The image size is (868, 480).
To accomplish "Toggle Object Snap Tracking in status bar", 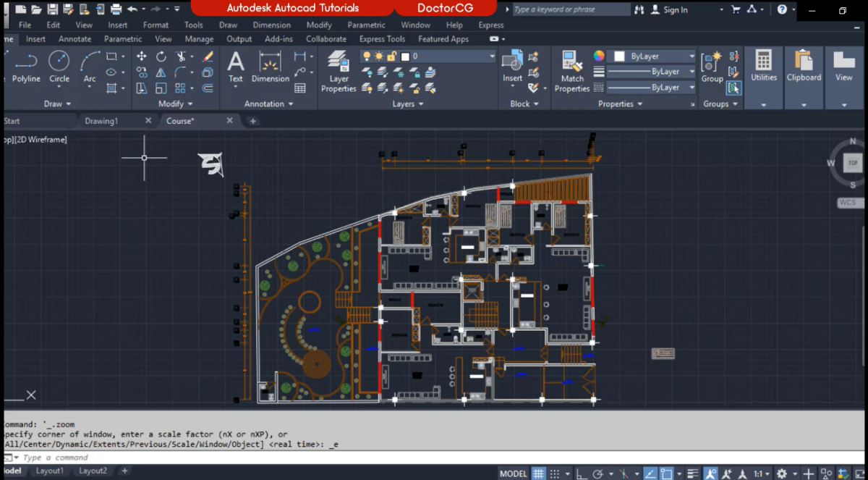I will pos(651,473).
